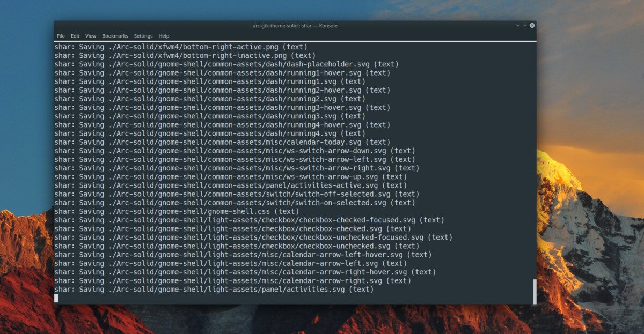Click the Konsole title bar text
Viewport: 644px width, 334px height.
pyautogui.click(x=295, y=25)
